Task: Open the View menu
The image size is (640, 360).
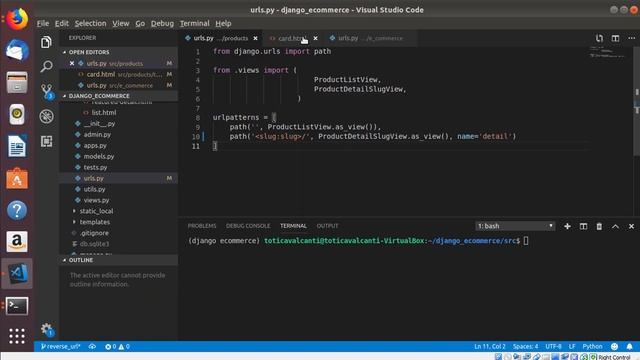Action: 121,23
